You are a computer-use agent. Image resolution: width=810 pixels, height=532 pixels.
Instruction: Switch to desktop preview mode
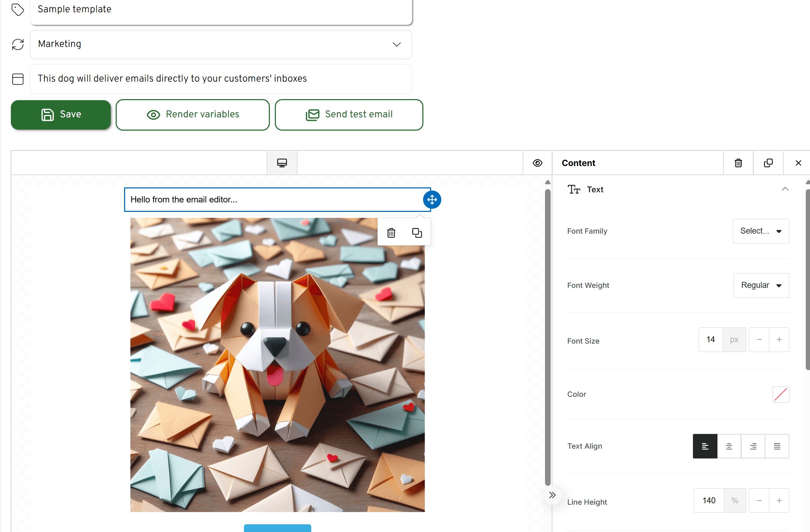(281, 163)
